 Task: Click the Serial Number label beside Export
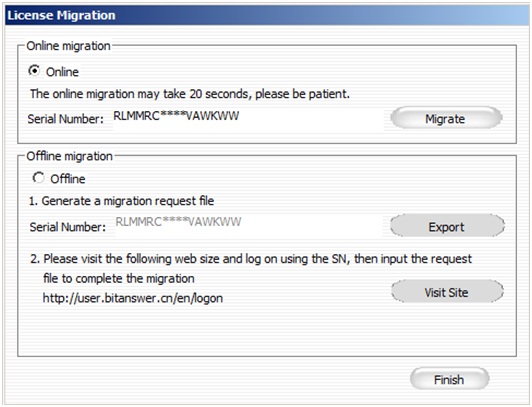68,227
